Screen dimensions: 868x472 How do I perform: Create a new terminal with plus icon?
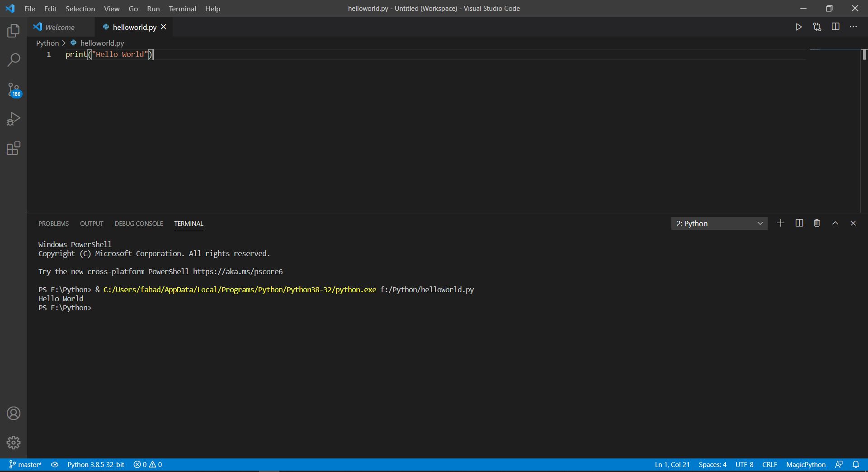781,223
